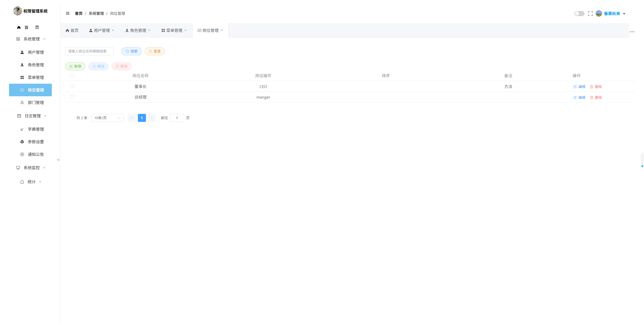Click the edit icon in 董事长 row
Viewport: 644px width, 328px height.
[575, 87]
